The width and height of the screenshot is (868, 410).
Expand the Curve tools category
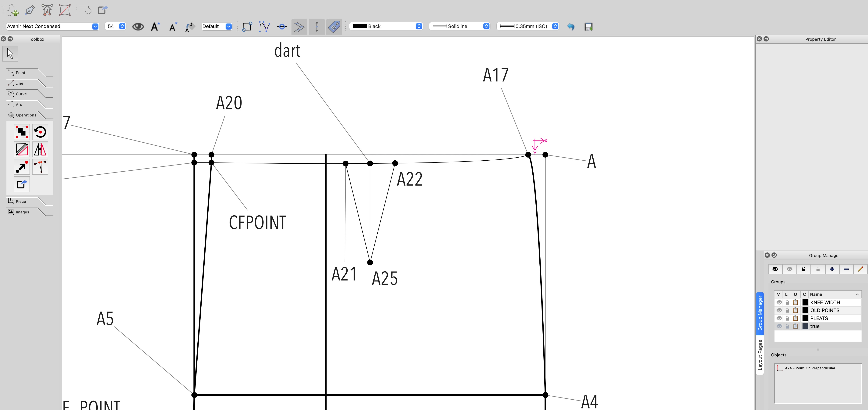(x=21, y=94)
